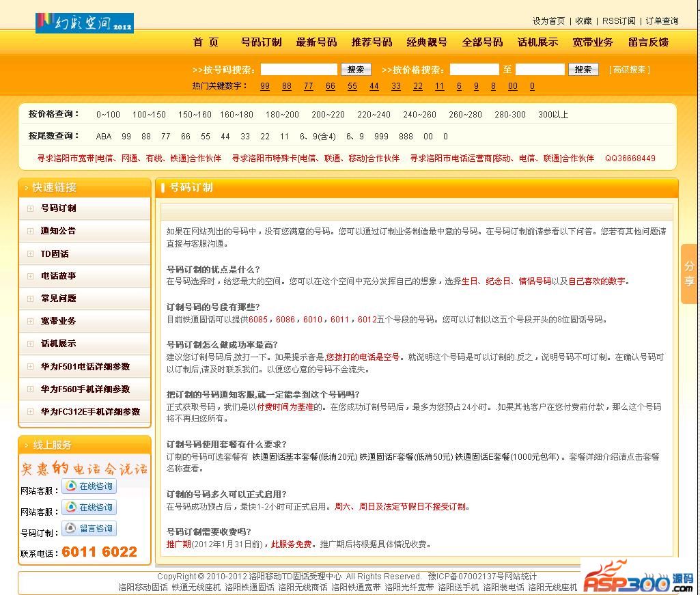Screen dimensions: 700x595
Task: Select hot keyword 88
Action: (287, 86)
